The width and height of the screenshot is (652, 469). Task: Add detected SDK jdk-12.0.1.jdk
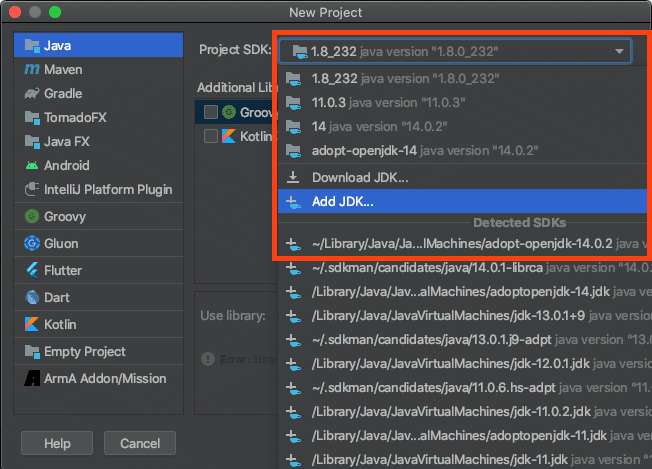[465, 364]
